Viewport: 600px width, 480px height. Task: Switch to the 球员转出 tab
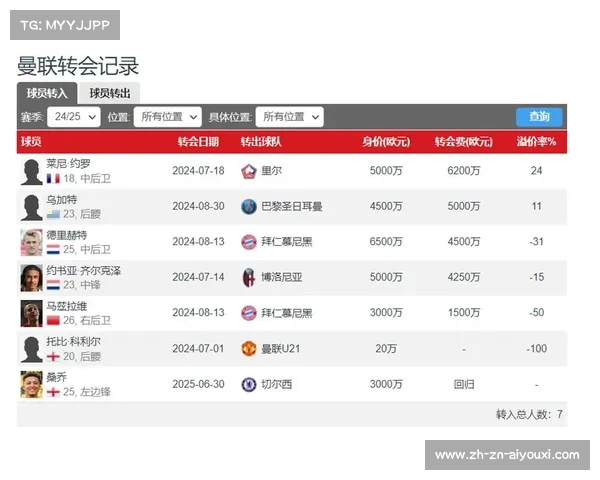click(110, 93)
